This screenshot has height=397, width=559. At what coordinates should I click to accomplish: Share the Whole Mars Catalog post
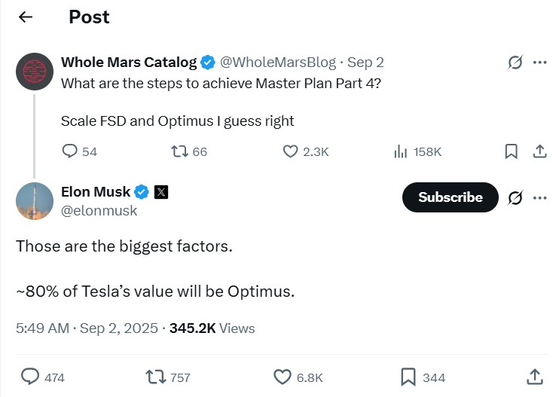(x=540, y=151)
